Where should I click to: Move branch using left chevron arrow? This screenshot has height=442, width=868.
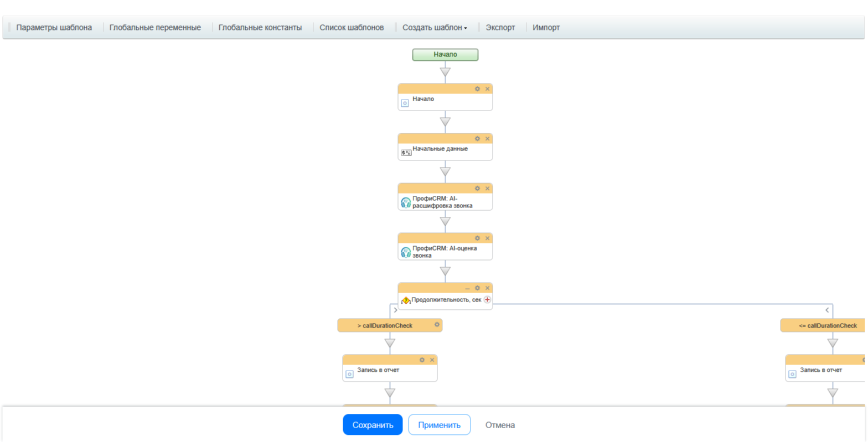[395, 310]
